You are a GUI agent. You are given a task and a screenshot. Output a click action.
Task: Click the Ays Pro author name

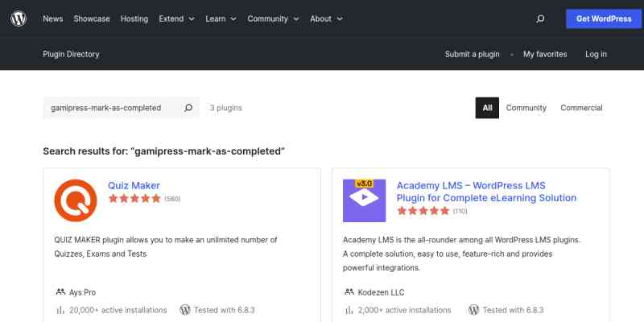coord(83,292)
